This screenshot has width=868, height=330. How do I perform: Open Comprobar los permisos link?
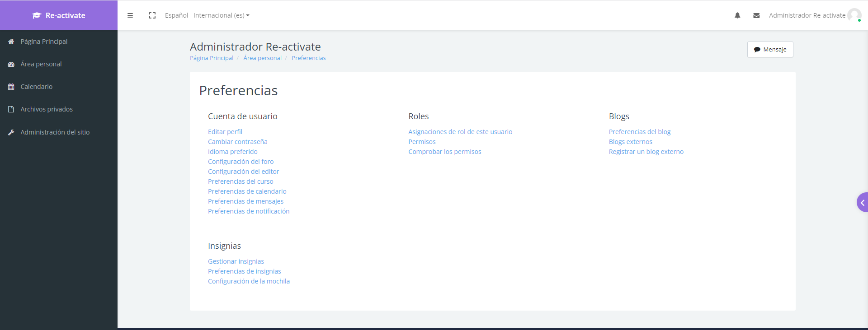[x=445, y=152]
